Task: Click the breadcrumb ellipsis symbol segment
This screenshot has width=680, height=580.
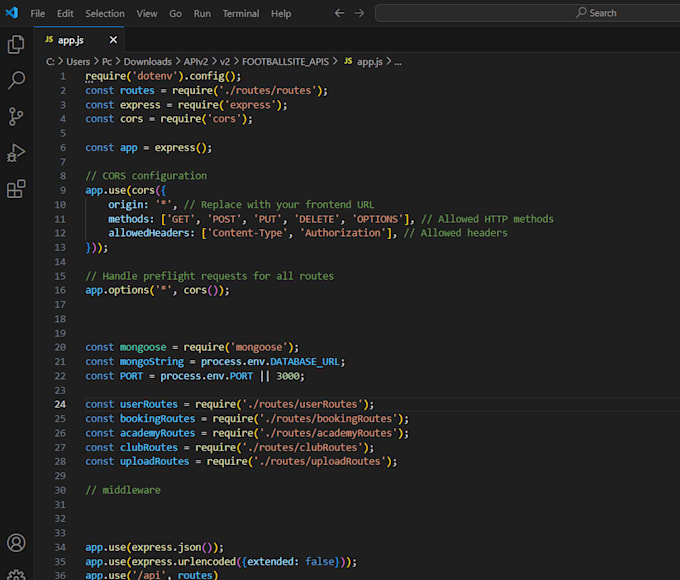Action: click(398, 62)
